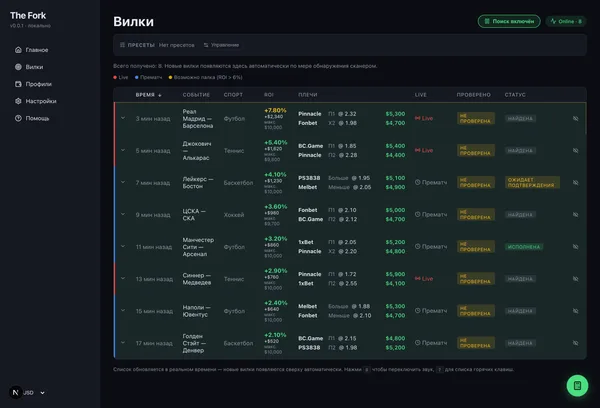This screenshot has height=408, width=600.
Task: Expand the Лейкерс — Бостон row
Action: [x=123, y=183]
